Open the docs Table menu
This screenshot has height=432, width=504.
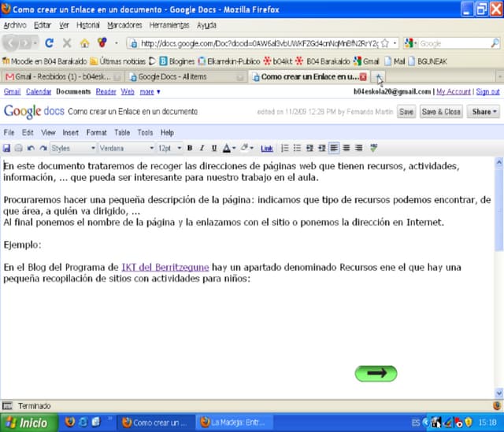122,133
